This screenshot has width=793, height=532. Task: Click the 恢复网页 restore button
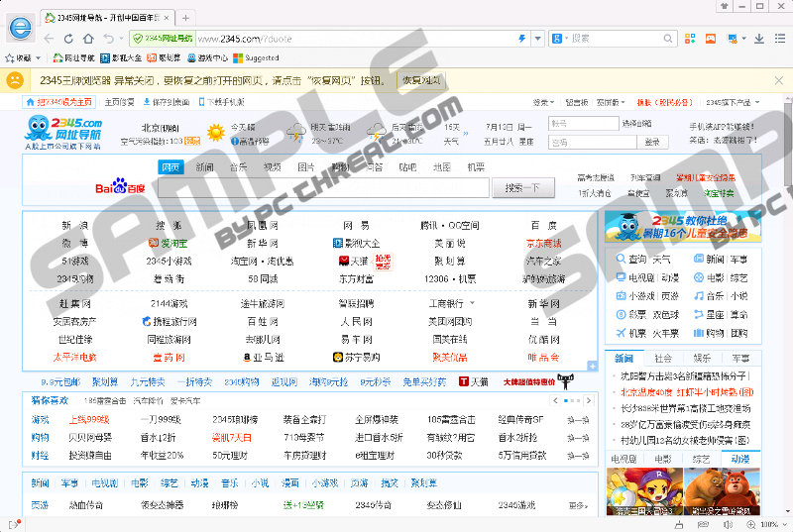pyautogui.click(x=421, y=80)
